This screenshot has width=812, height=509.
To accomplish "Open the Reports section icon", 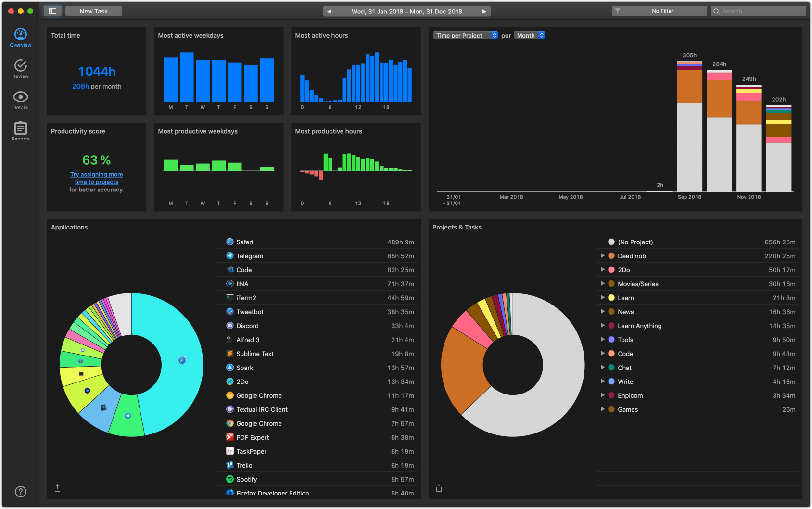I will point(21,128).
